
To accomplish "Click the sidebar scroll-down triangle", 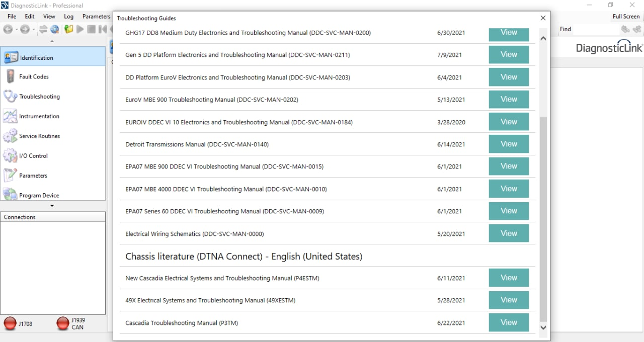I will (52, 206).
